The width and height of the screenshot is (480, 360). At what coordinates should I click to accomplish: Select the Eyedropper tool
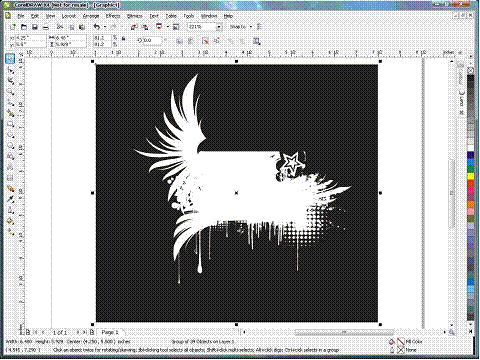(10, 200)
